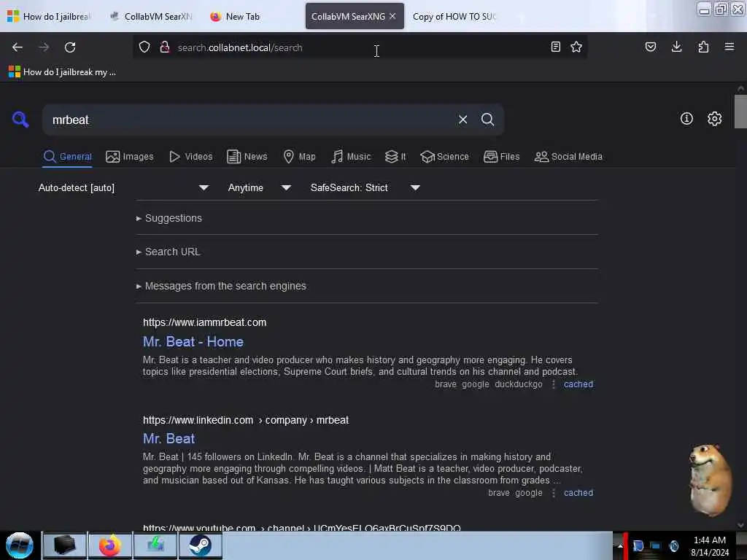Click the https://www.iammrbeat.com URL

[204, 322]
